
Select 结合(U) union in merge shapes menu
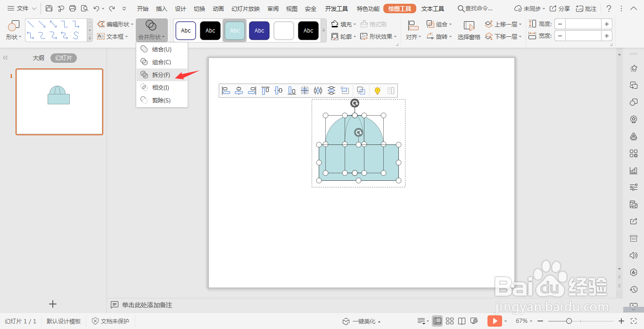click(162, 49)
